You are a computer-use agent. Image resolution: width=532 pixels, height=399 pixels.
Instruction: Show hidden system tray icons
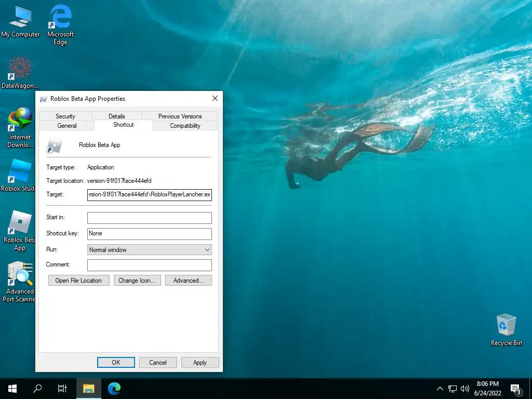(440, 389)
